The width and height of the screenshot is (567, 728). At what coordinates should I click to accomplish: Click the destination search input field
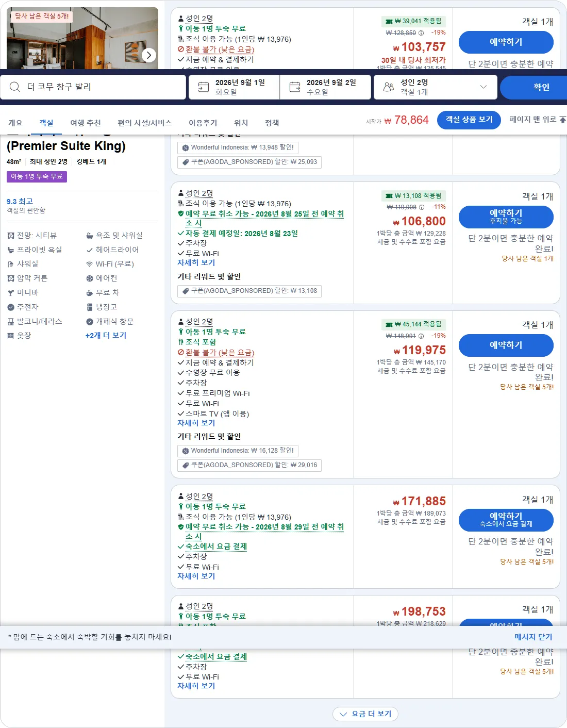pyautogui.click(x=93, y=87)
